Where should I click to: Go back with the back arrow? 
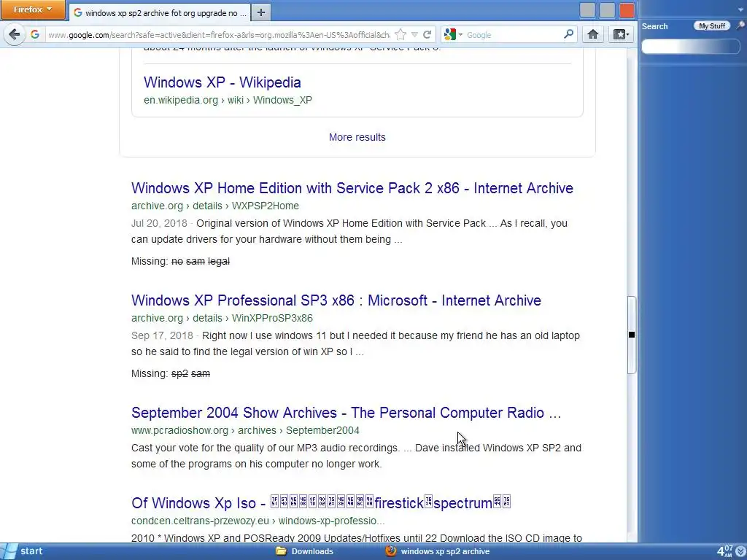tap(15, 34)
